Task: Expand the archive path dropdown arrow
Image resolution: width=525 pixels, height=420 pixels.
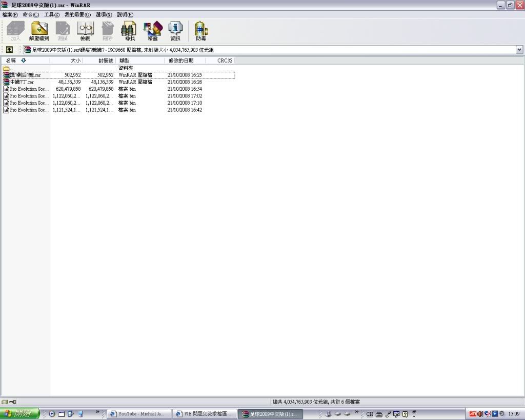Action: click(519, 50)
